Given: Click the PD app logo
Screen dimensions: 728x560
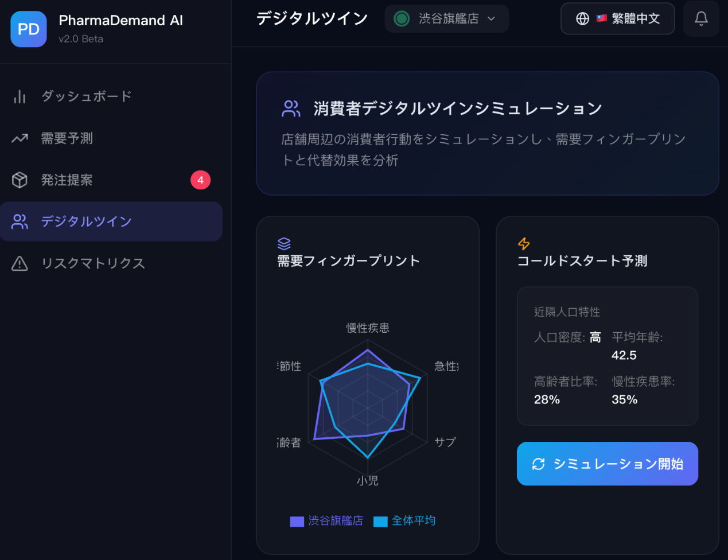Looking at the screenshot, I should tap(29, 29).
